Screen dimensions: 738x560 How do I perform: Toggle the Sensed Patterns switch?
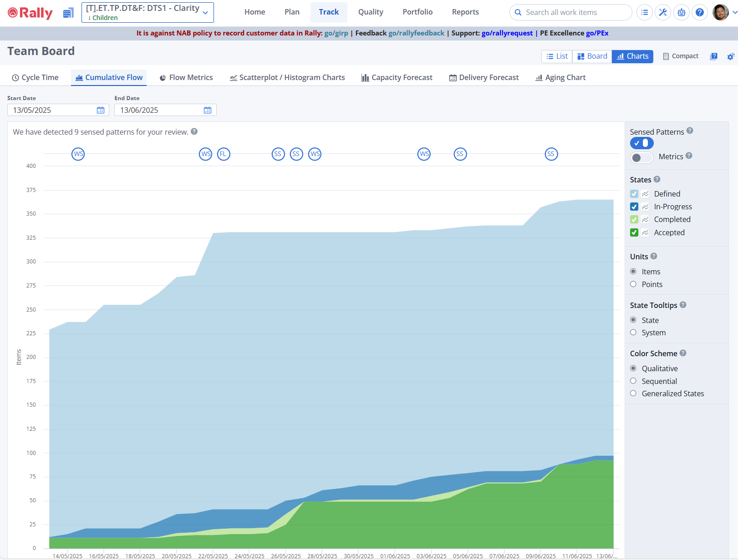click(642, 143)
